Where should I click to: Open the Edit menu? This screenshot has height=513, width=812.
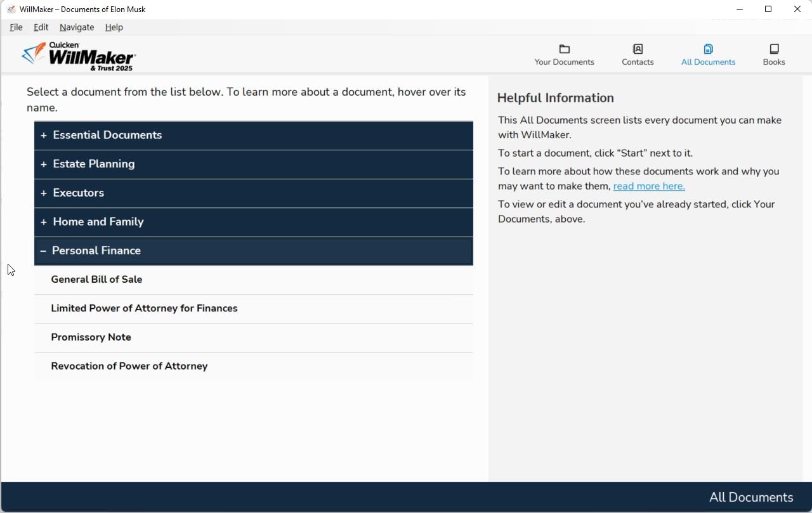[41, 27]
